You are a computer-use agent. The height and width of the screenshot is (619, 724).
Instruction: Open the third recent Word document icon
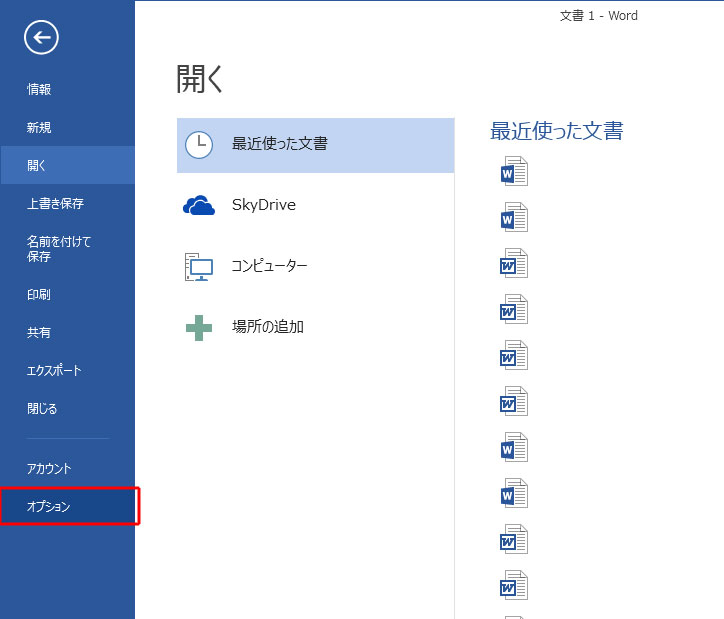[x=514, y=263]
